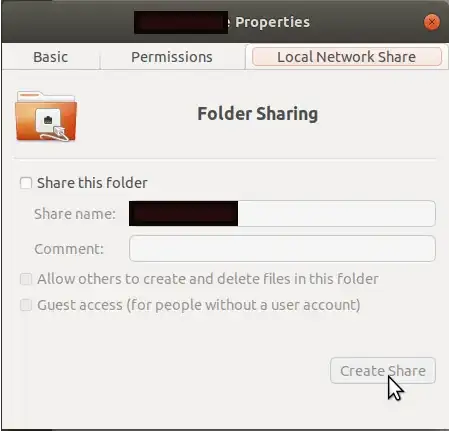Open the Permissions tab

(172, 57)
